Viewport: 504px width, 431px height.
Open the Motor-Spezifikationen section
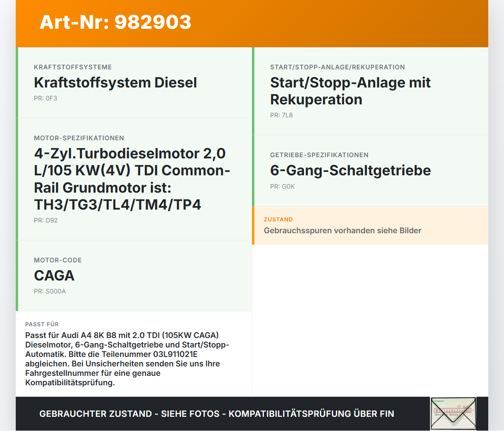(79, 138)
